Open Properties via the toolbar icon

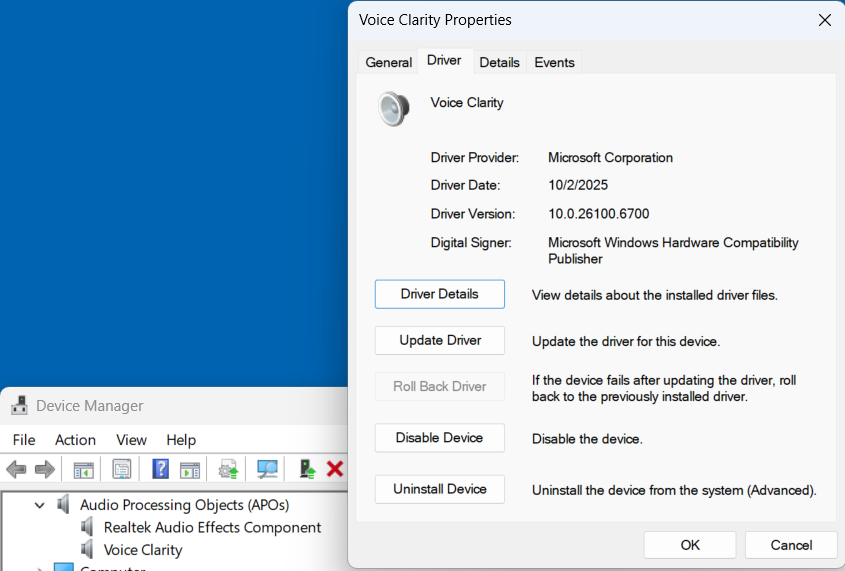[x=122, y=469]
